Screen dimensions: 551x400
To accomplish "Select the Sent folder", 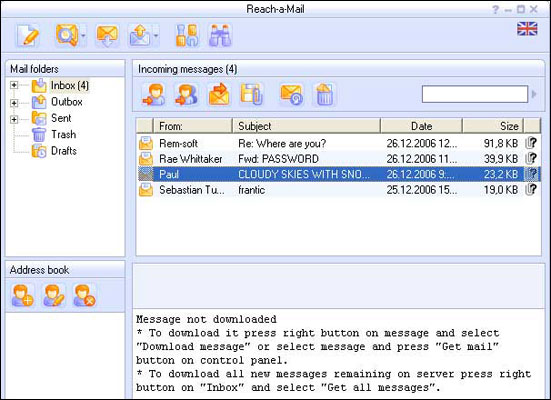I will pyautogui.click(x=61, y=118).
